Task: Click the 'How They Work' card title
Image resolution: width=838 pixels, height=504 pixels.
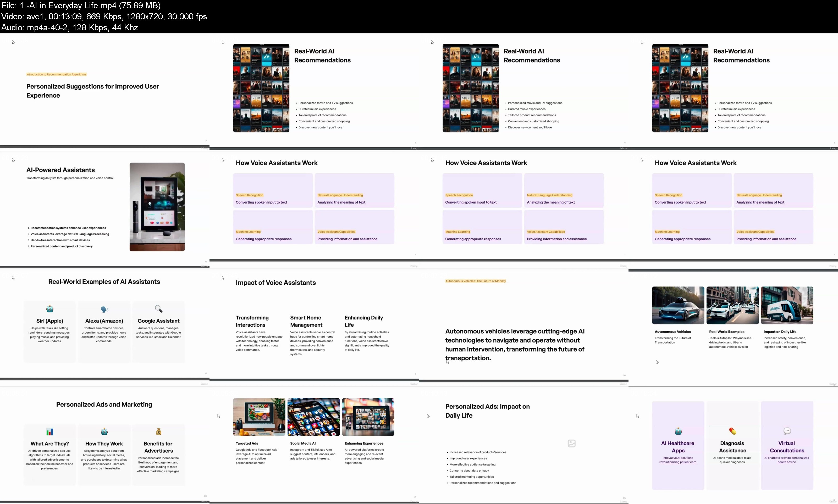Action: coord(104,444)
